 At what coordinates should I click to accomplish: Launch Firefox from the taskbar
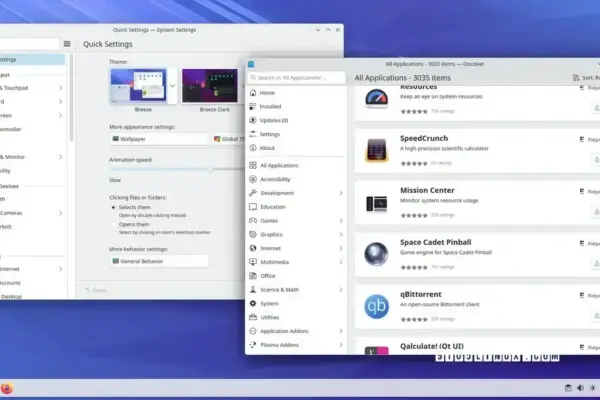[x=7, y=388]
